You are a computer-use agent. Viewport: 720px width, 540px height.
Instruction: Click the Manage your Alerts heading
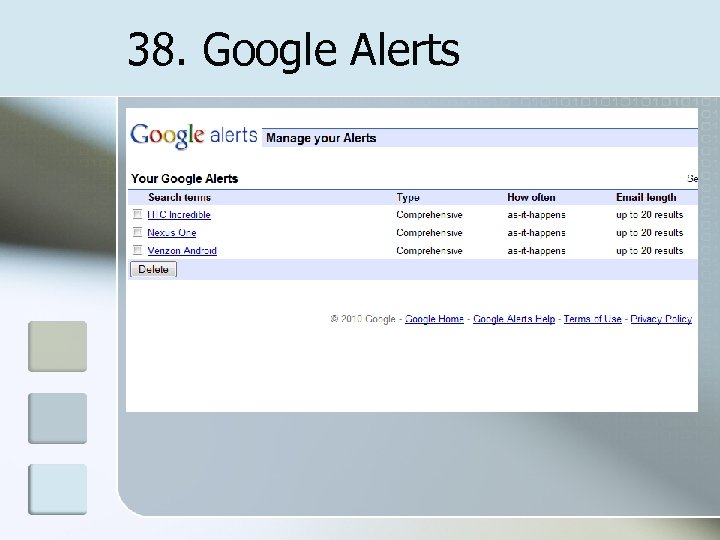click(x=321, y=138)
